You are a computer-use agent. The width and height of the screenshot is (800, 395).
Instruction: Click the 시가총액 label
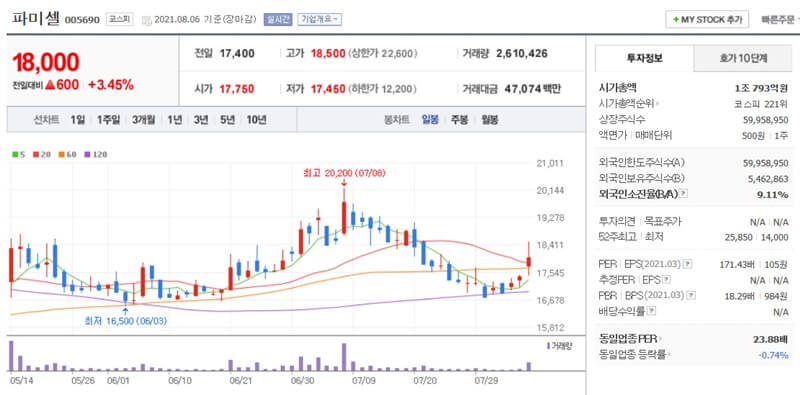pyautogui.click(x=617, y=88)
